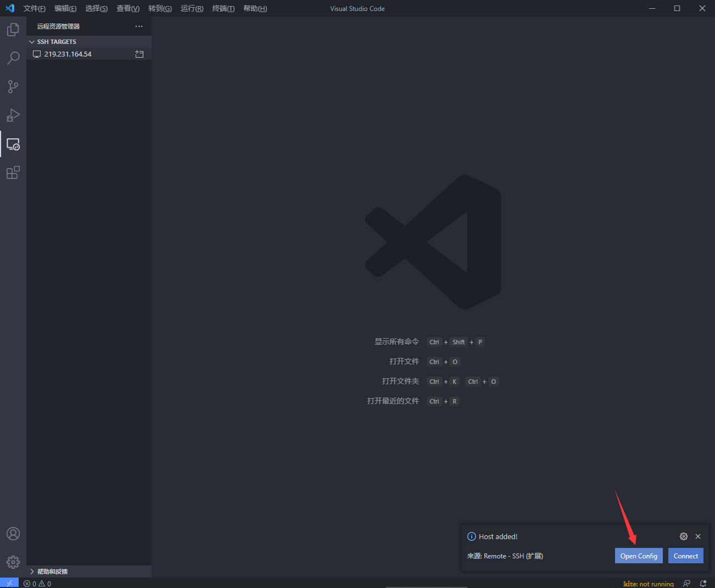The image size is (715, 588).
Task: Collapse the SSH TARGETS section
Action: [x=89, y=42]
